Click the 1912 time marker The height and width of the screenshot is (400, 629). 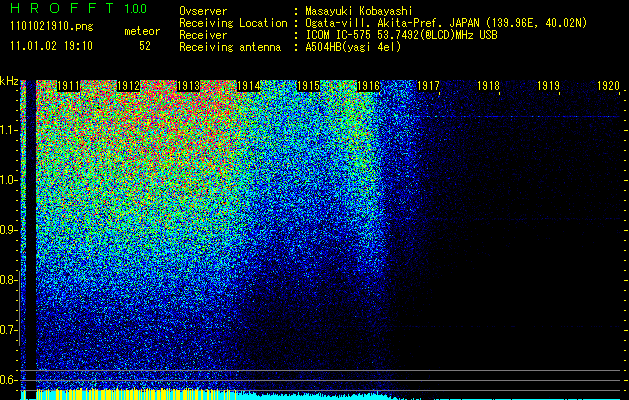(128, 86)
